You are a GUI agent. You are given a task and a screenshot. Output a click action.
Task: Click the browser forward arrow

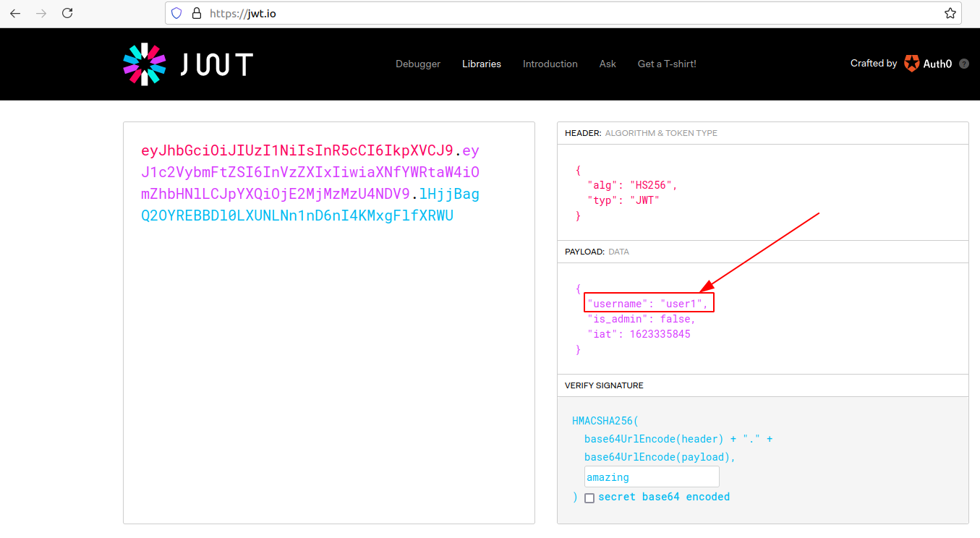tap(41, 13)
